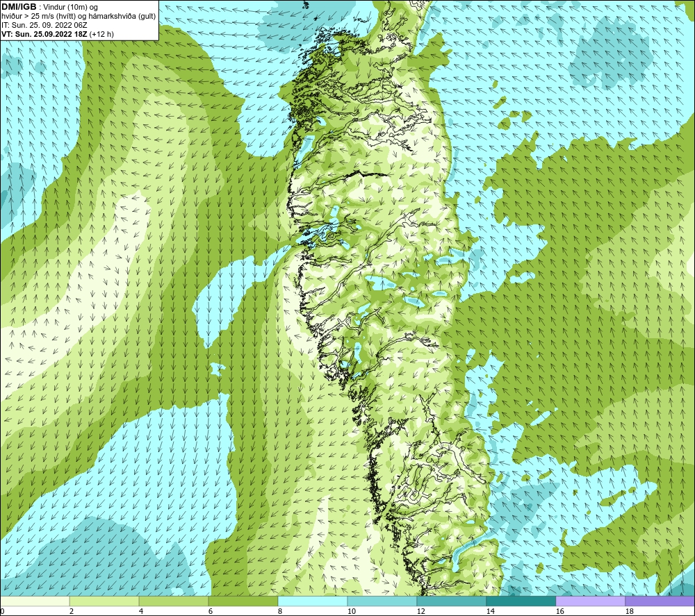Screen dimensions: 695x616
Task: Click the legend scale label '0'
Action: coord(2,612)
